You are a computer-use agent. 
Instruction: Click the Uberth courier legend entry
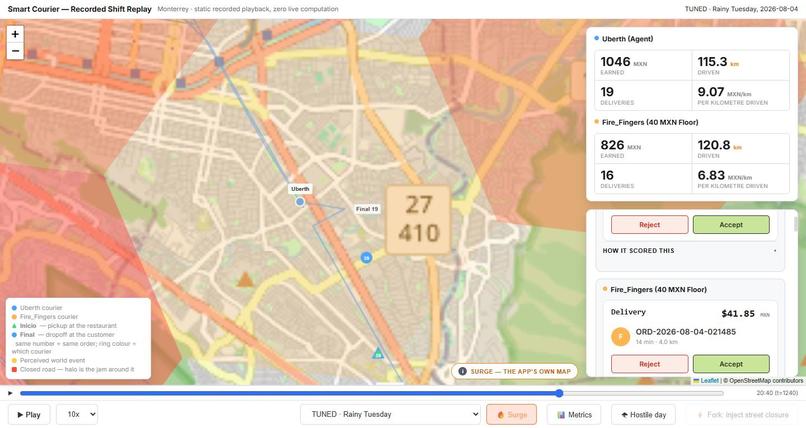pos(36,308)
